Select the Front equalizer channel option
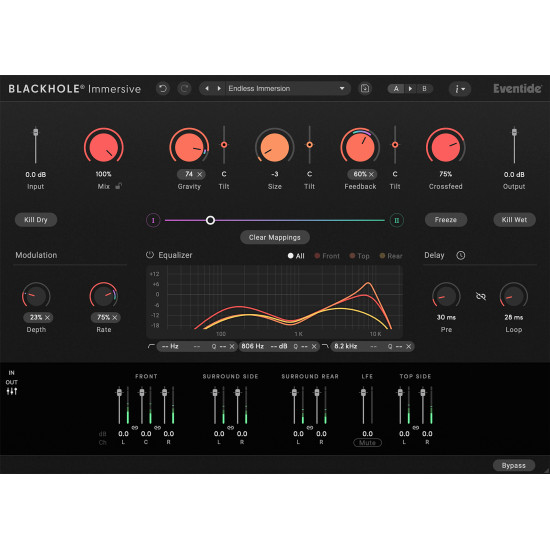 click(327, 256)
